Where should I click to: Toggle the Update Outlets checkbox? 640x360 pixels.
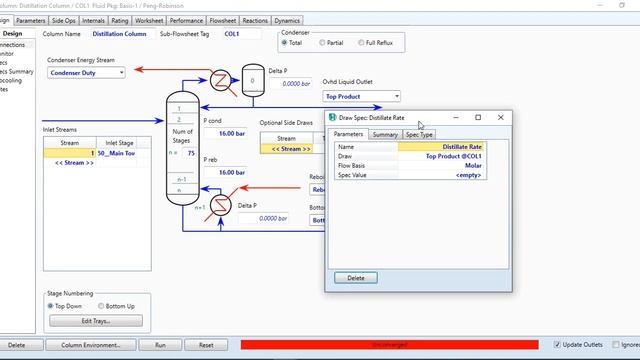pyautogui.click(x=557, y=345)
